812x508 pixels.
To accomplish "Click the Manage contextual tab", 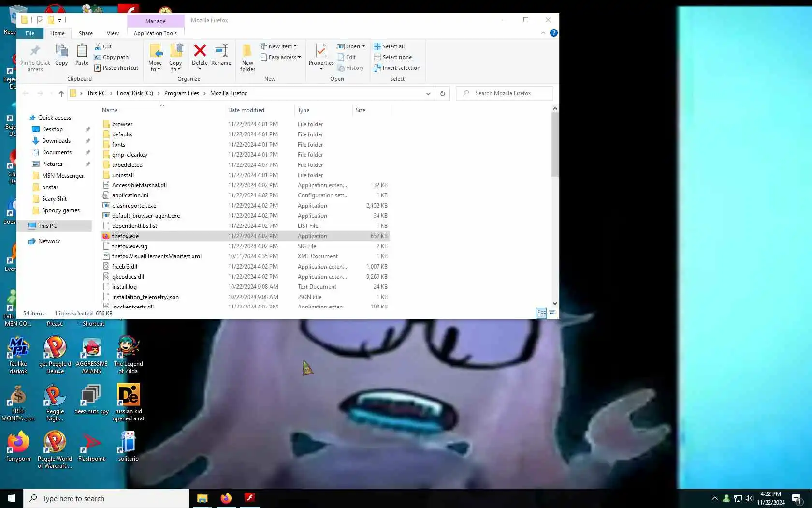I will 156,21.
